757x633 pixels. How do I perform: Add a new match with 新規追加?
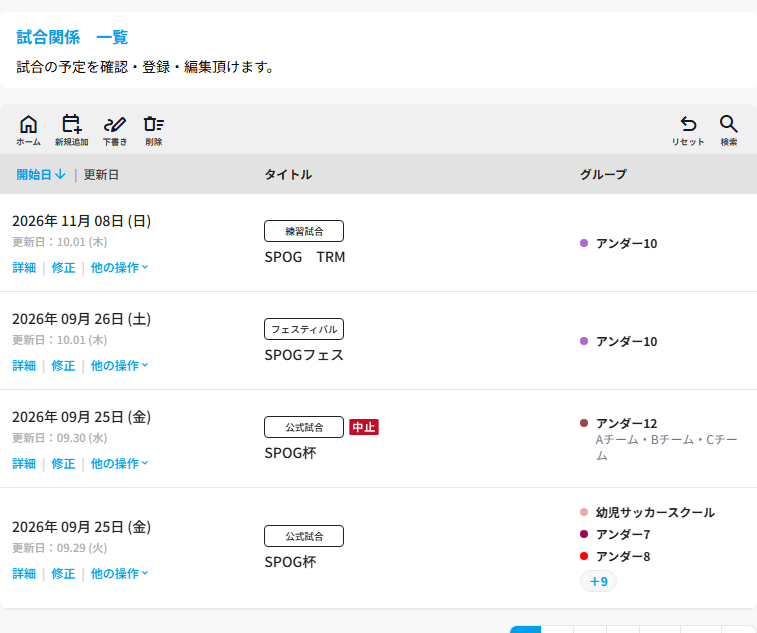(x=71, y=130)
